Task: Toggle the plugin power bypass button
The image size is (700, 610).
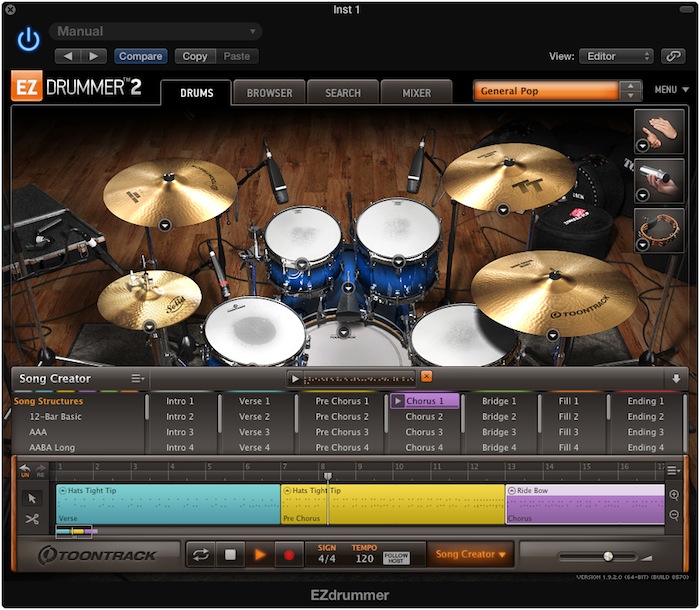Action: tap(29, 40)
